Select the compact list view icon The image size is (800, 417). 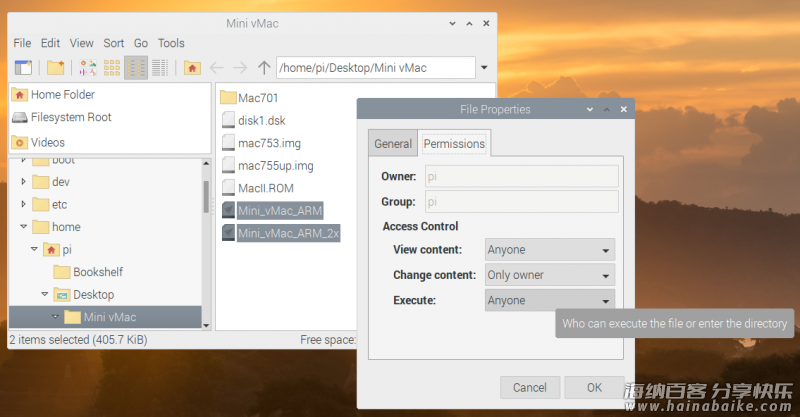point(136,68)
